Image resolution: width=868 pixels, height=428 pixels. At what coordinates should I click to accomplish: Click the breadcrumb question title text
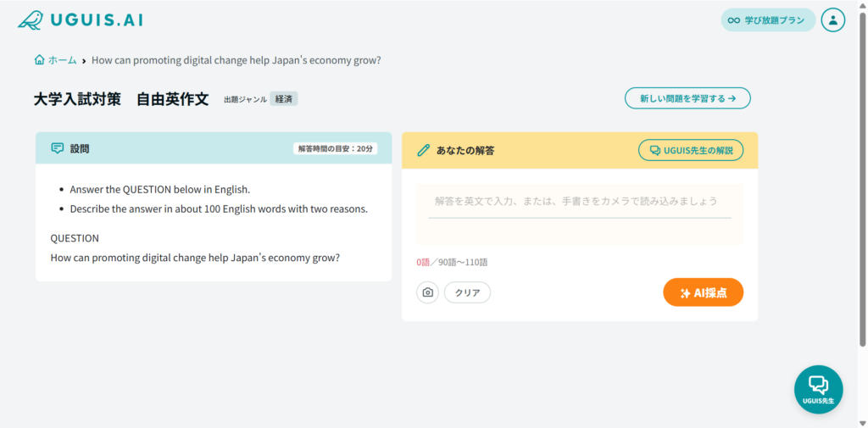236,60
